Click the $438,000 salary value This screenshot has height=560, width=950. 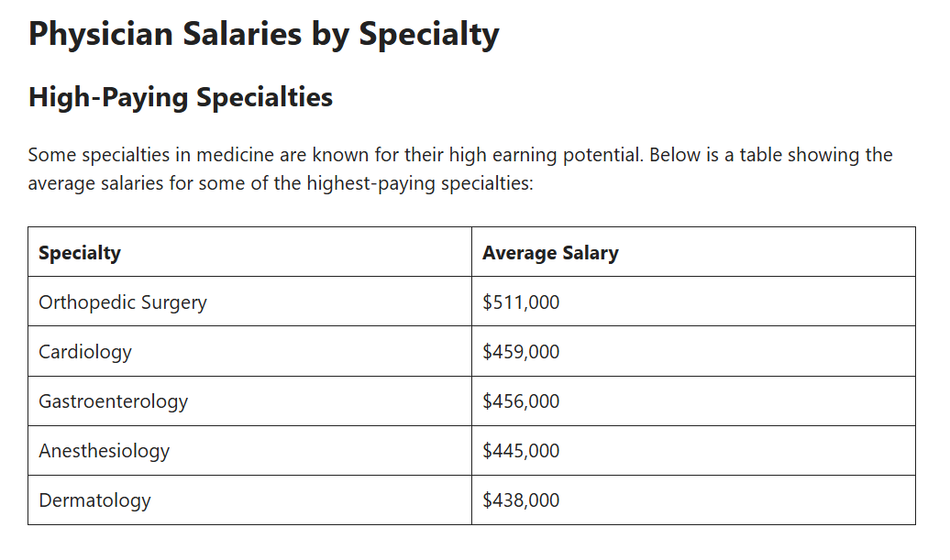point(521,500)
